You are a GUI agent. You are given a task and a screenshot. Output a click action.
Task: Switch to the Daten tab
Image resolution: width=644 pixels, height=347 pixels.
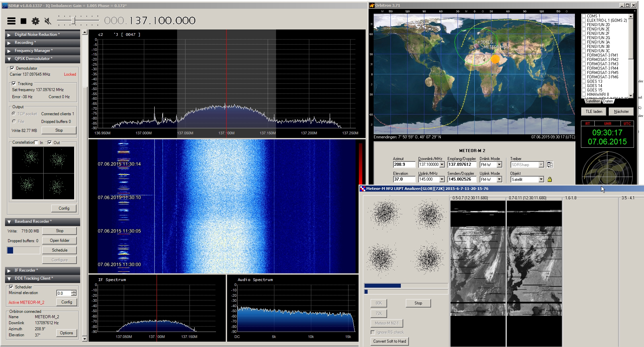point(608,101)
